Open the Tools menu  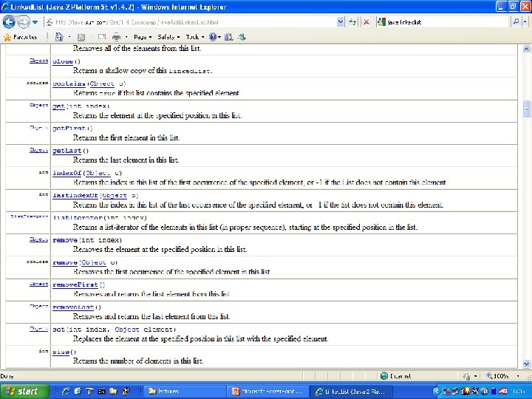click(195, 37)
